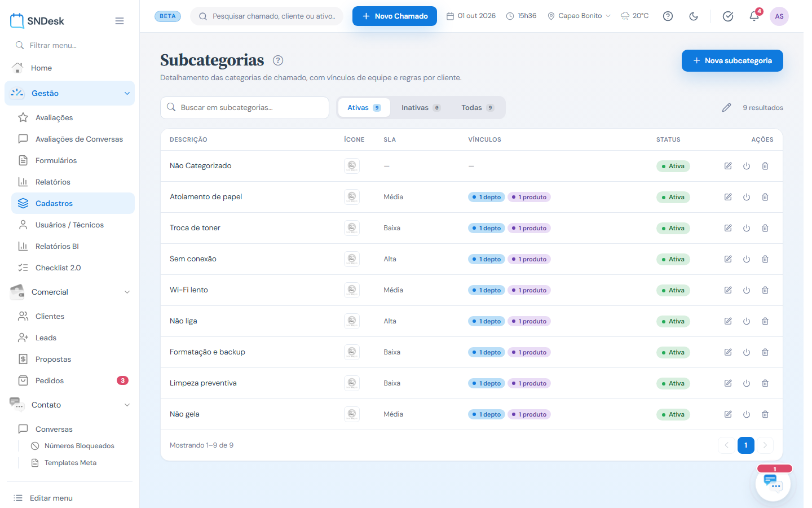Go to next page arrow in pagination
The image size is (812, 508).
[765, 445]
